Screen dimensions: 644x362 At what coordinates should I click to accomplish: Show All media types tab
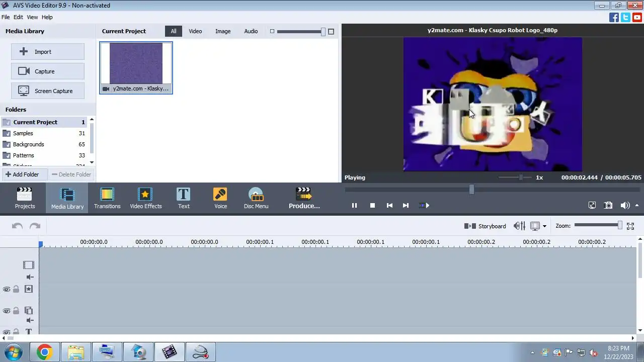coord(174,31)
